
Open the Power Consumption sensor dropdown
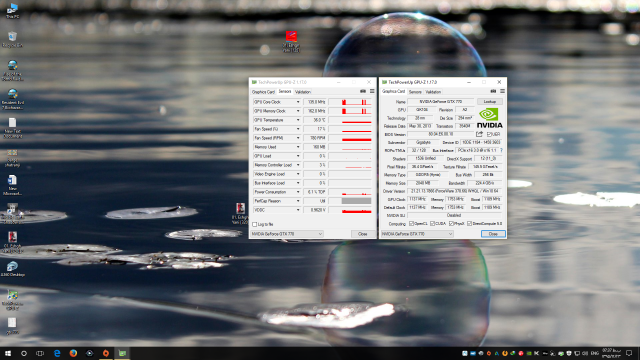(x=298, y=192)
